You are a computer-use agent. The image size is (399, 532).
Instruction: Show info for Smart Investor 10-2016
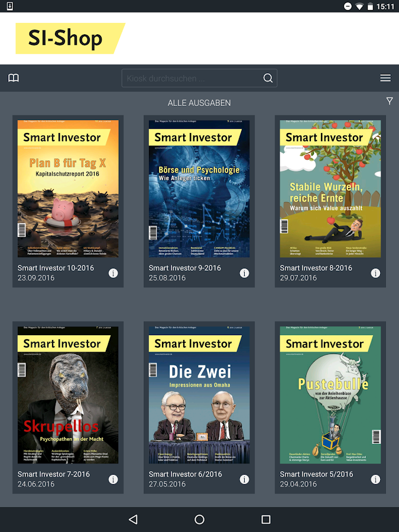point(113,273)
